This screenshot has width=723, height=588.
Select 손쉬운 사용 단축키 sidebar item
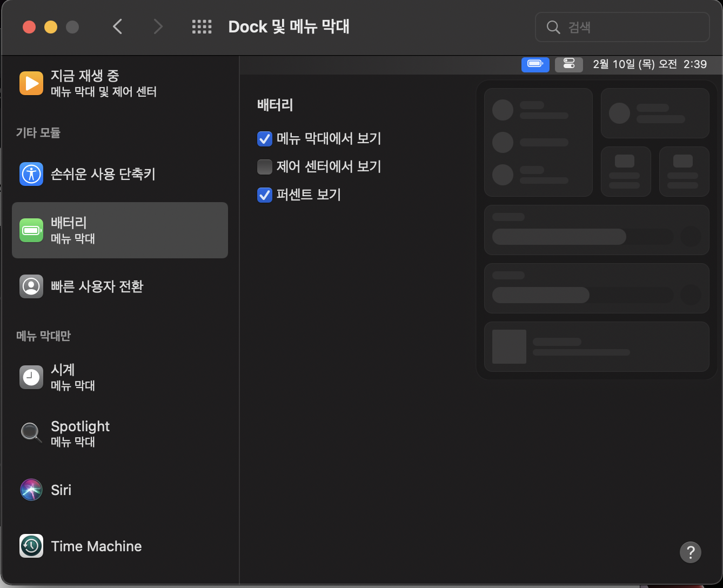[x=120, y=174]
